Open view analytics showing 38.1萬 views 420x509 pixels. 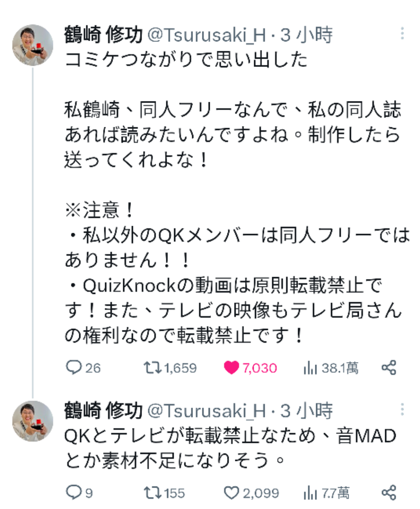310,368
